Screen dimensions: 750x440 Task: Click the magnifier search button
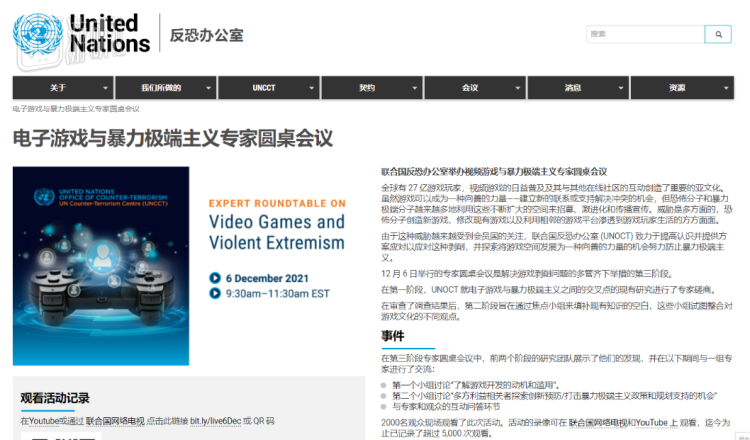point(718,34)
